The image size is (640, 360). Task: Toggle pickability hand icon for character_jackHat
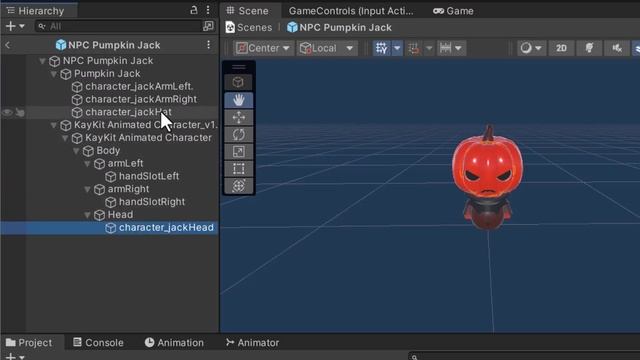click(x=20, y=112)
